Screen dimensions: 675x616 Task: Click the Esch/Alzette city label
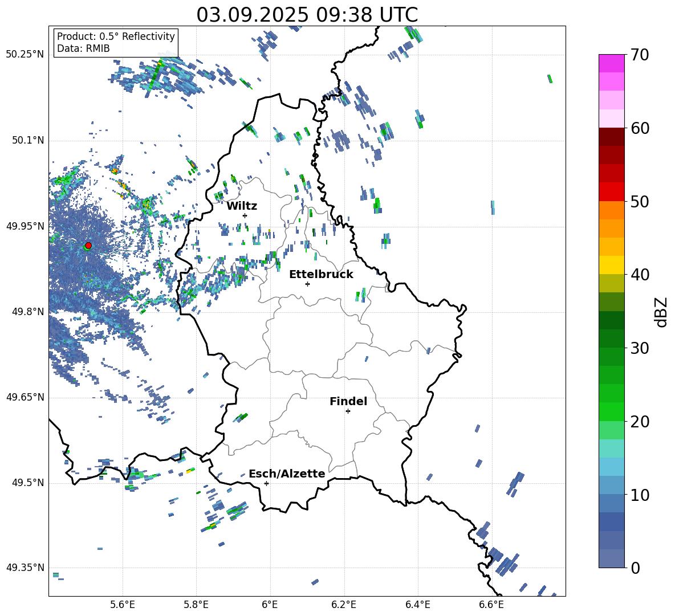(x=287, y=474)
